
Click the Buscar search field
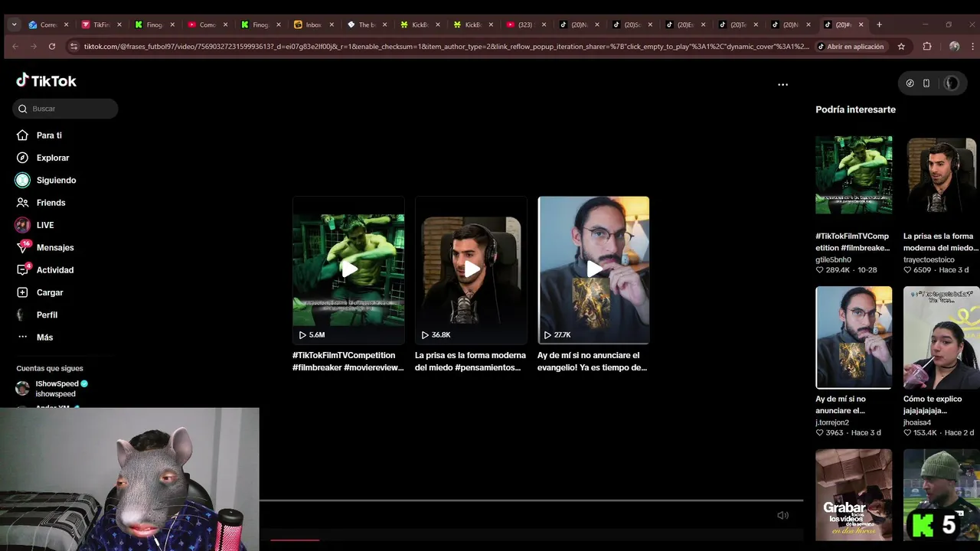coord(65,109)
